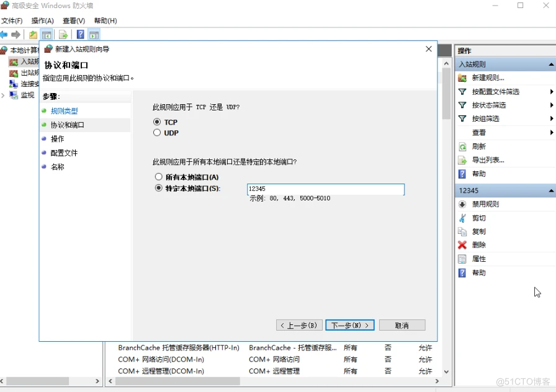Click the 刷新 (Refresh) action icon
The height and width of the screenshot is (392, 556).
(464, 147)
